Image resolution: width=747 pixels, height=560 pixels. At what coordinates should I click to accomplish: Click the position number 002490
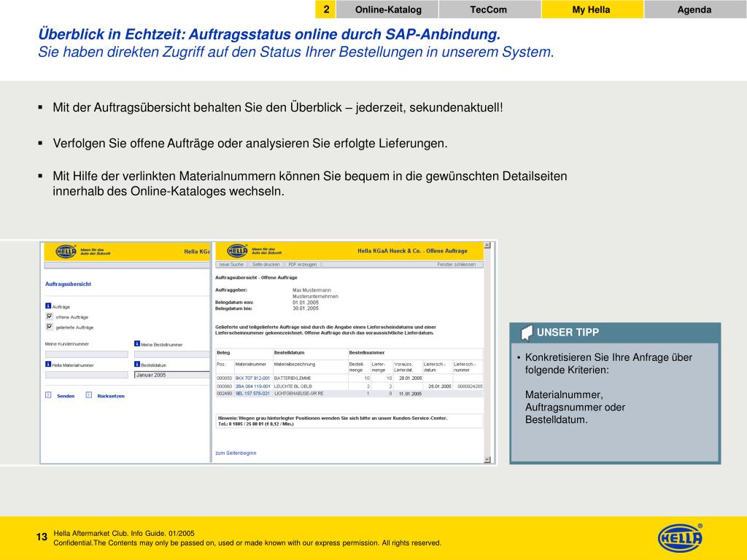(224, 394)
